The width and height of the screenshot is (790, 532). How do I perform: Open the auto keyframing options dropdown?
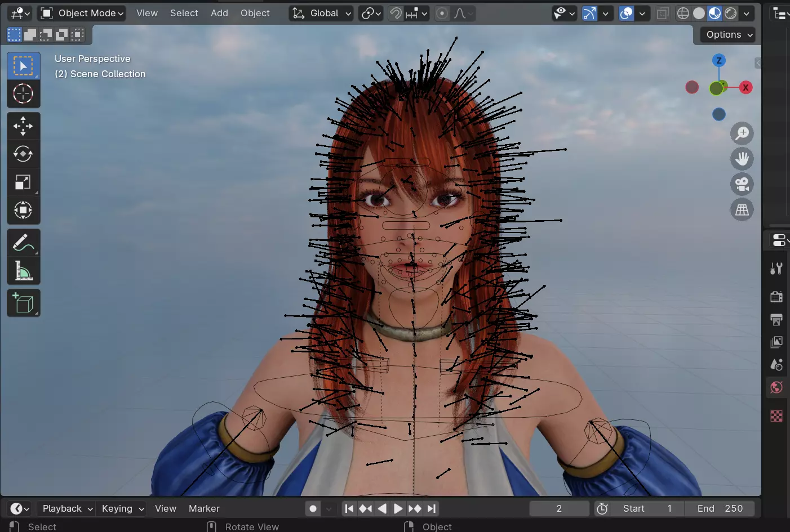329,508
